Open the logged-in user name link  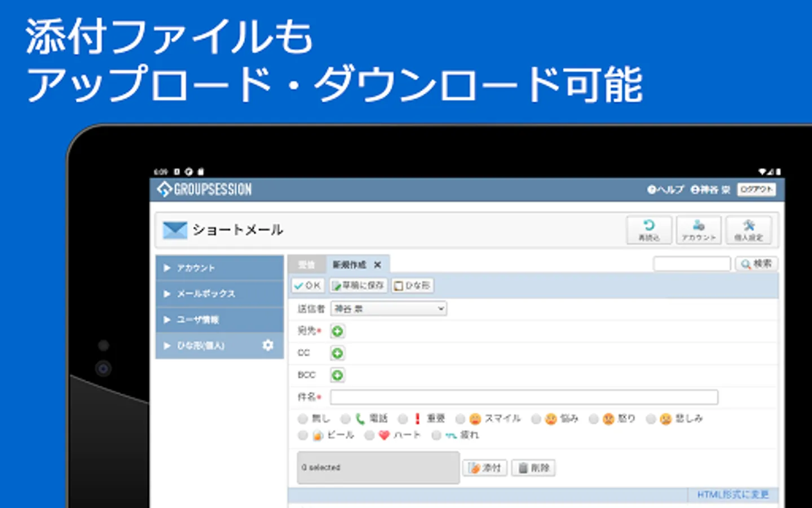(710, 190)
